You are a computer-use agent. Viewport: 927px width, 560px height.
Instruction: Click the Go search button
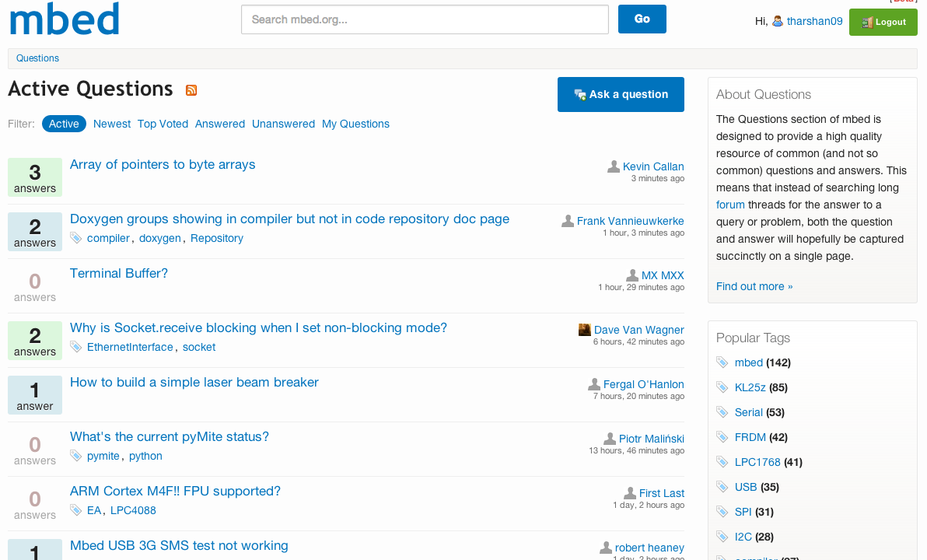click(x=642, y=19)
